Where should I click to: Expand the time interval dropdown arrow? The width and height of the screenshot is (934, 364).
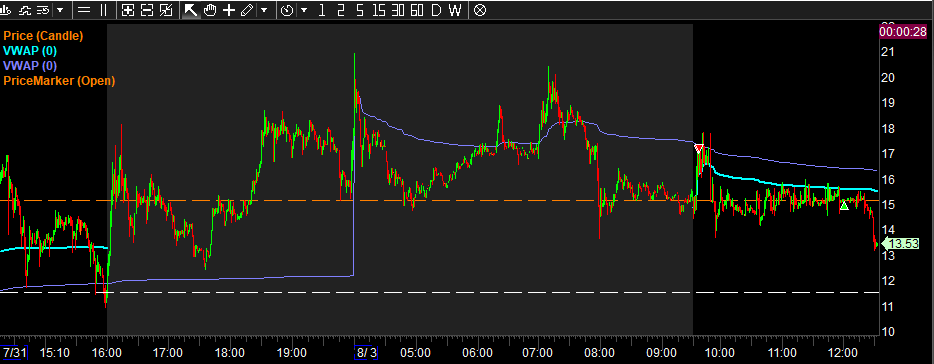(304, 10)
